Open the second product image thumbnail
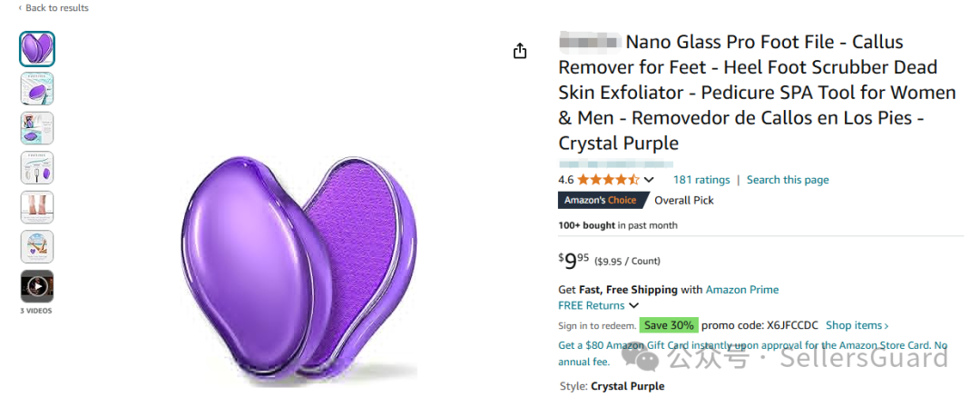The height and width of the screenshot is (397, 980). 37,89
